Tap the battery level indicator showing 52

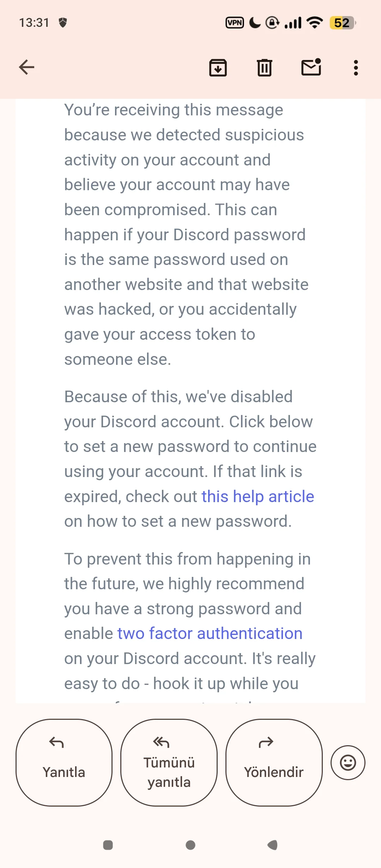(x=342, y=23)
